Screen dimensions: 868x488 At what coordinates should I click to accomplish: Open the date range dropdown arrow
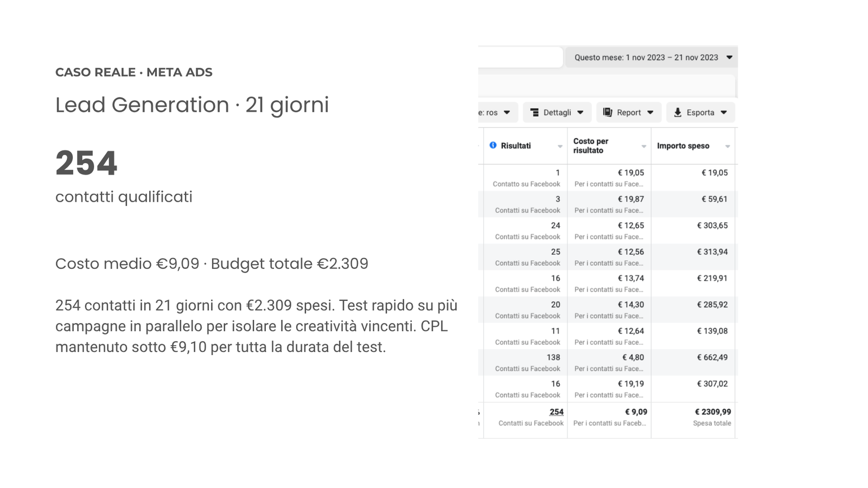(x=730, y=57)
